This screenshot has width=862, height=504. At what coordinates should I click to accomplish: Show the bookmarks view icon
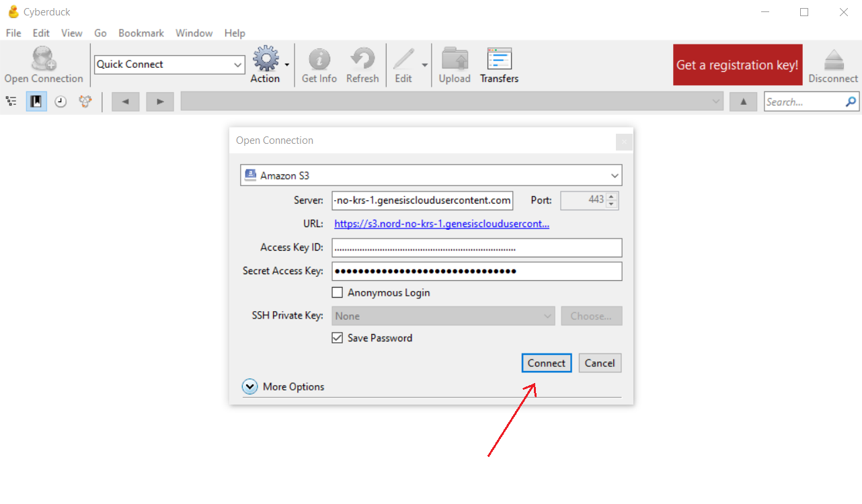36,101
